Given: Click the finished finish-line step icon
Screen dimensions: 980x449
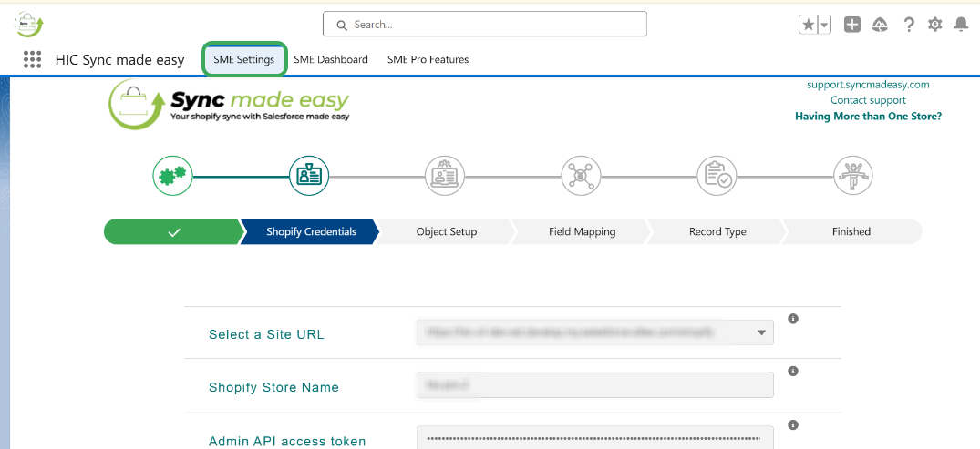Looking at the screenshot, I should pos(853,176).
